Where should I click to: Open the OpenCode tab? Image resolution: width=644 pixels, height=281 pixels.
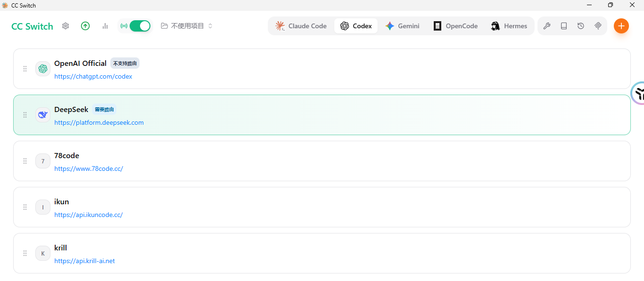tap(456, 26)
